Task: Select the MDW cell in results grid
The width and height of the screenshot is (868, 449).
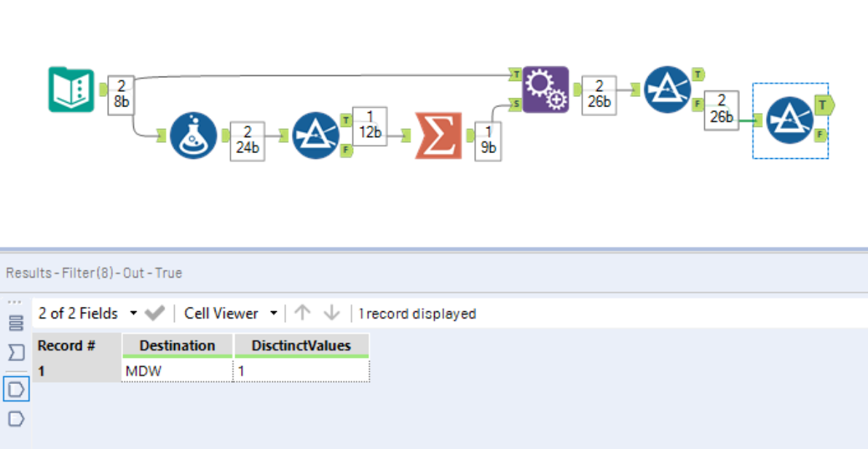Action: (x=177, y=371)
